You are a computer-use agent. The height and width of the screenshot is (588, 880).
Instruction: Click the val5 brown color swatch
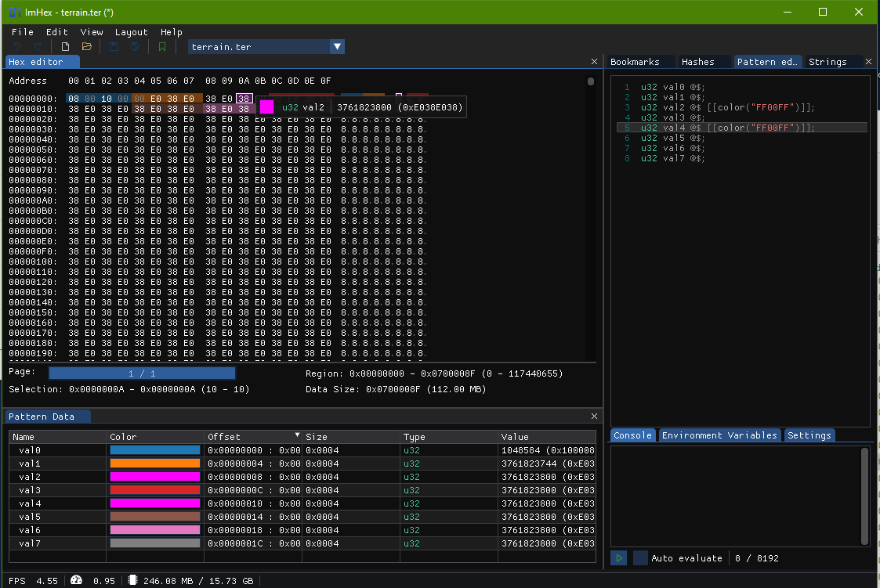point(155,516)
